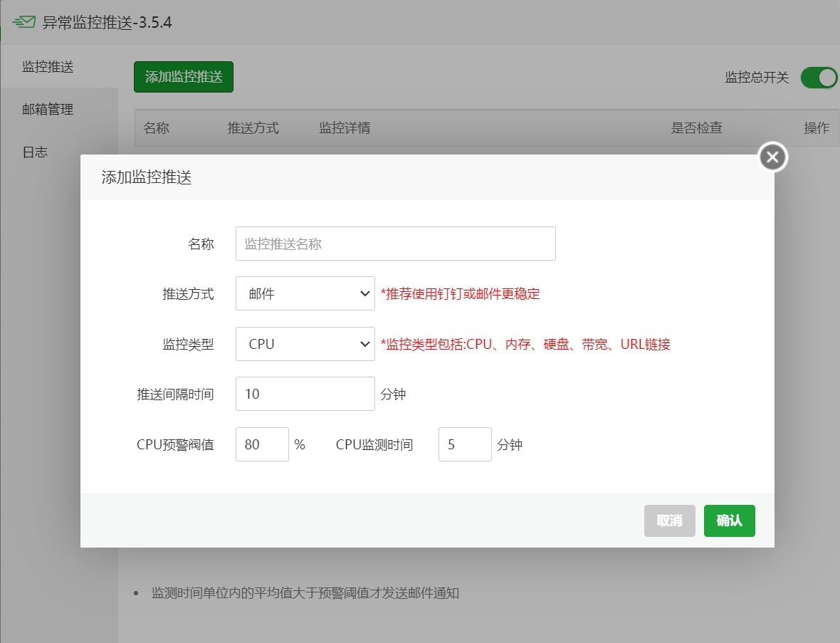Click the CPU监测时间 field showing 5
840x643 pixels.
[465, 444]
